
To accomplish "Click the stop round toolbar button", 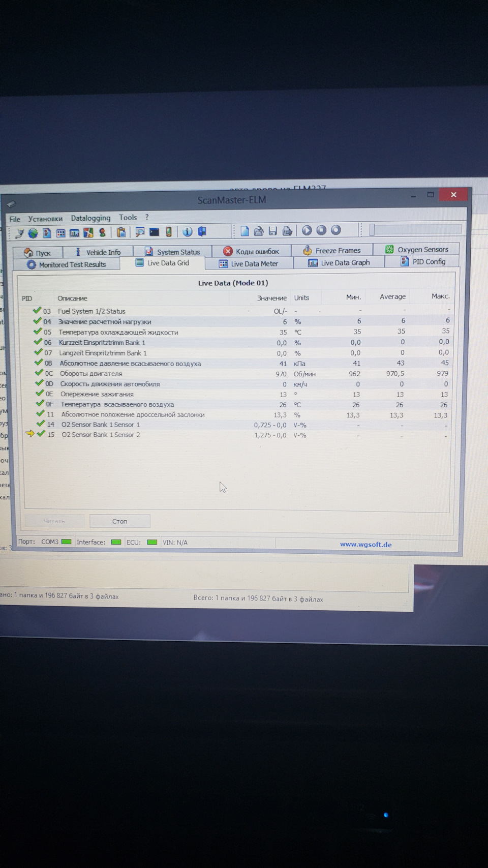I will pyautogui.click(x=321, y=230).
